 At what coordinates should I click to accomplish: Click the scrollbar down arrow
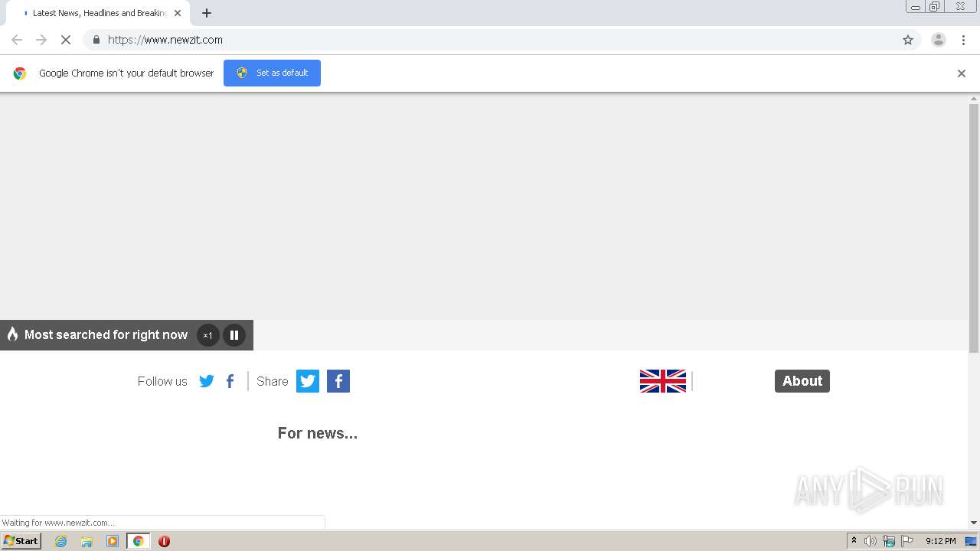pyautogui.click(x=974, y=523)
